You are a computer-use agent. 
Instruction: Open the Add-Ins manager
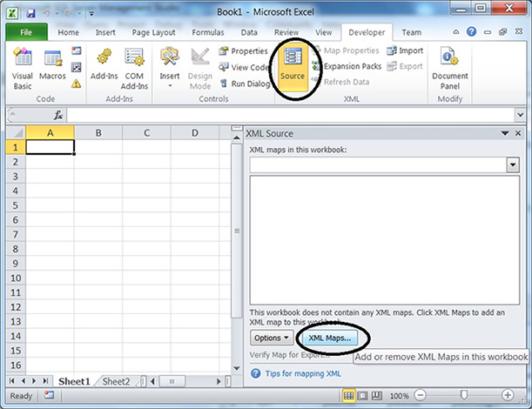coord(104,67)
